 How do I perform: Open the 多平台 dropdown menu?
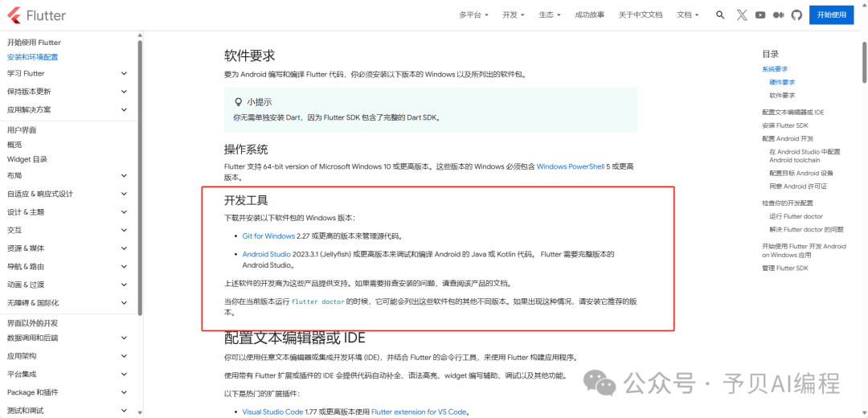tap(474, 15)
